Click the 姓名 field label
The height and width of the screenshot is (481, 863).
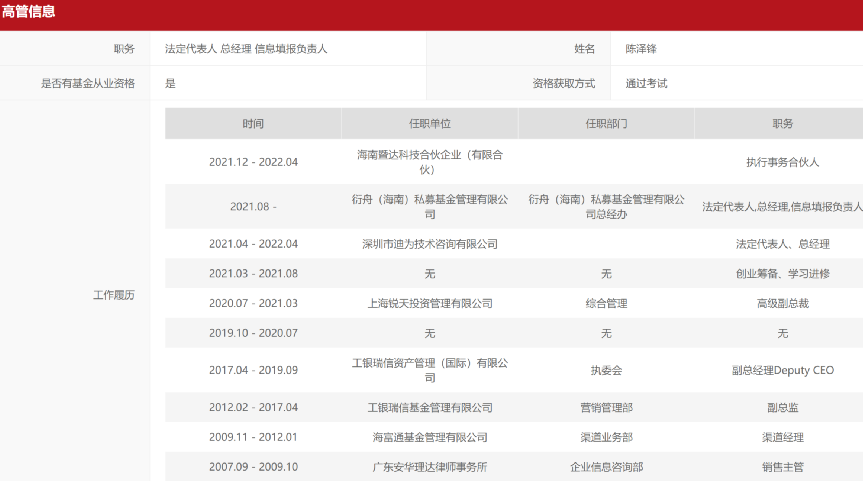click(x=585, y=49)
